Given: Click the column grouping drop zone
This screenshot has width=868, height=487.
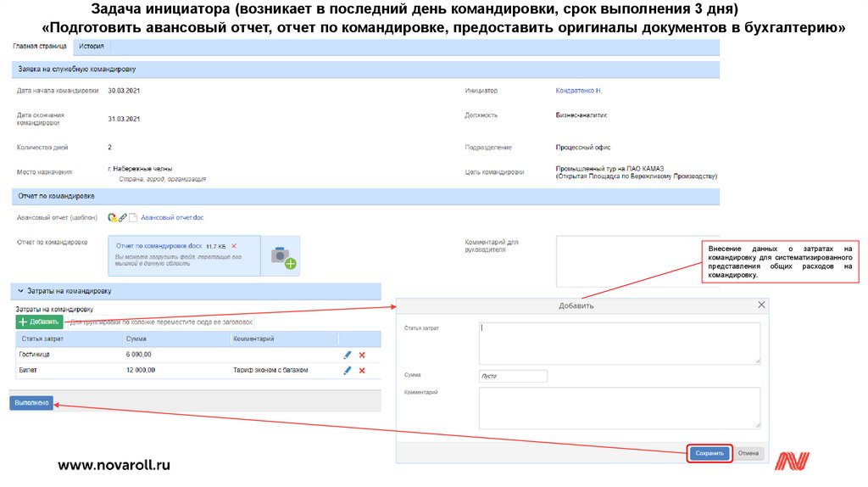Looking at the screenshot, I should (161, 322).
